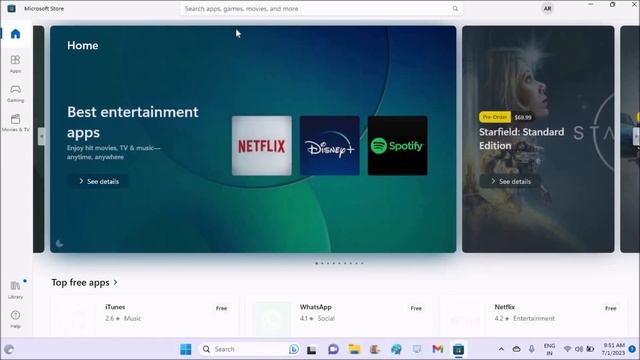The width and height of the screenshot is (640, 360).
Task: Open the Library in sidebar
Action: [x=16, y=289]
